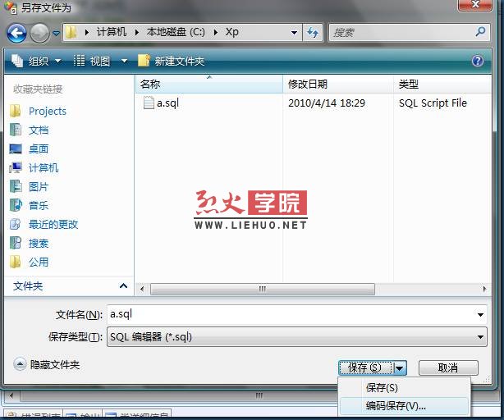Select 计算机 in the address breadcrumb
This screenshot has width=504, height=420.
(111, 32)
